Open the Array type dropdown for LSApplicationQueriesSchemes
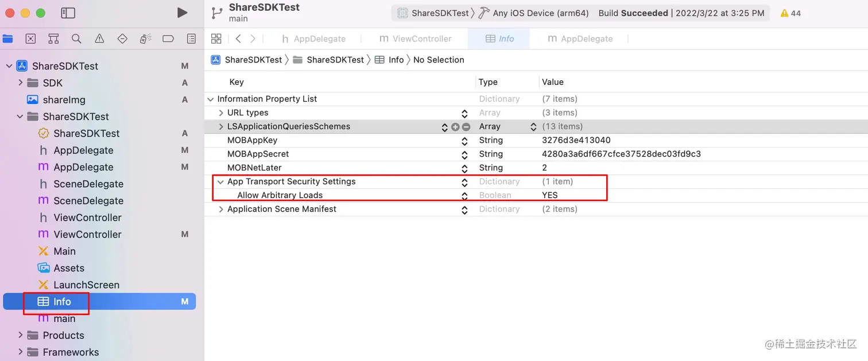This screenshot has width=868, height=361. 533,127
